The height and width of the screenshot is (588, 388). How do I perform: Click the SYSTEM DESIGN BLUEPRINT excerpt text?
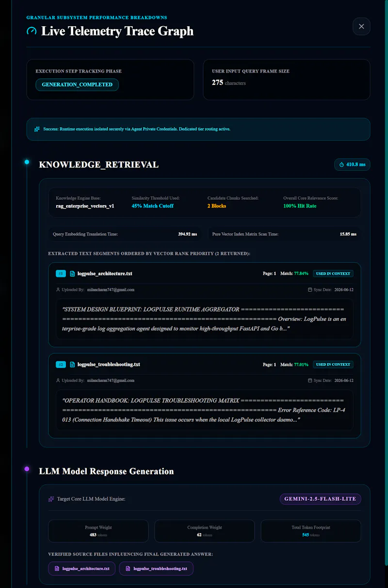click(x=204, y=319)
